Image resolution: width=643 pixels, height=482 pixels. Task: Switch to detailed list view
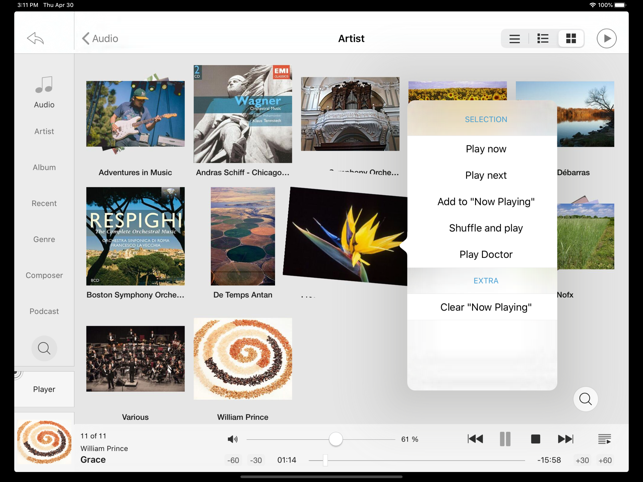pyautogui.click(x=543, y=39)
